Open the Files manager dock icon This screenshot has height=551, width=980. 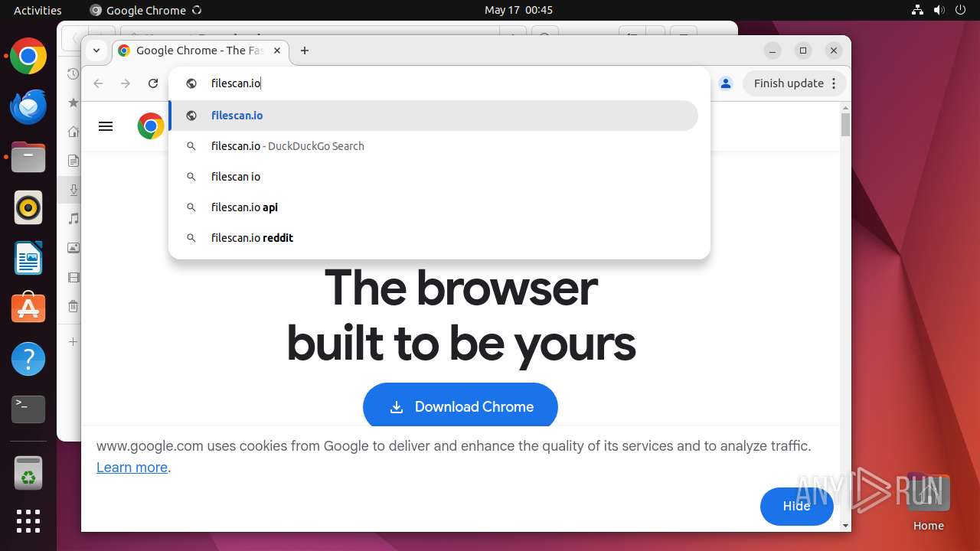[x=28, y=158]
